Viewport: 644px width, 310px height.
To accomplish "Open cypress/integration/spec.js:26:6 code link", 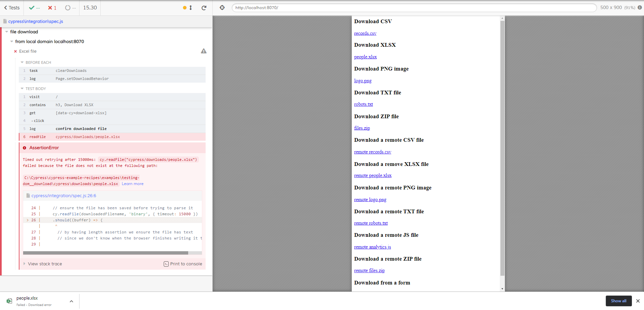I will click(x=64, y=196).
